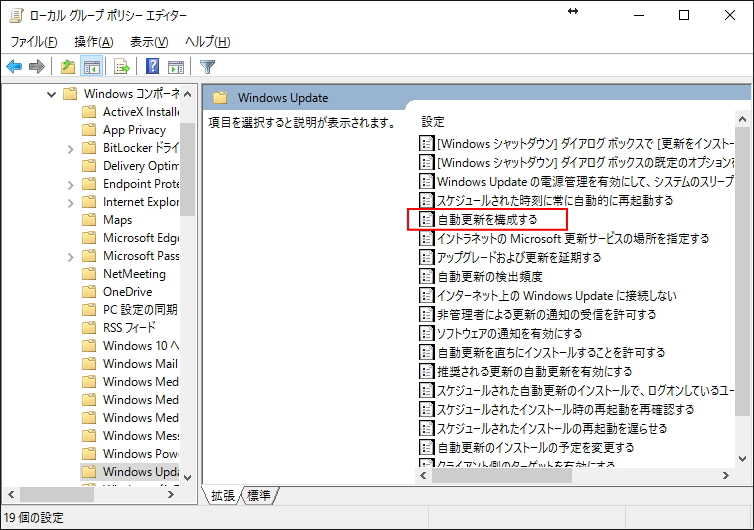The image size is (754, 530).
Task: Select スケジュールされた時刻に常に自動的に再起動する
Action: tap(555, 200)
